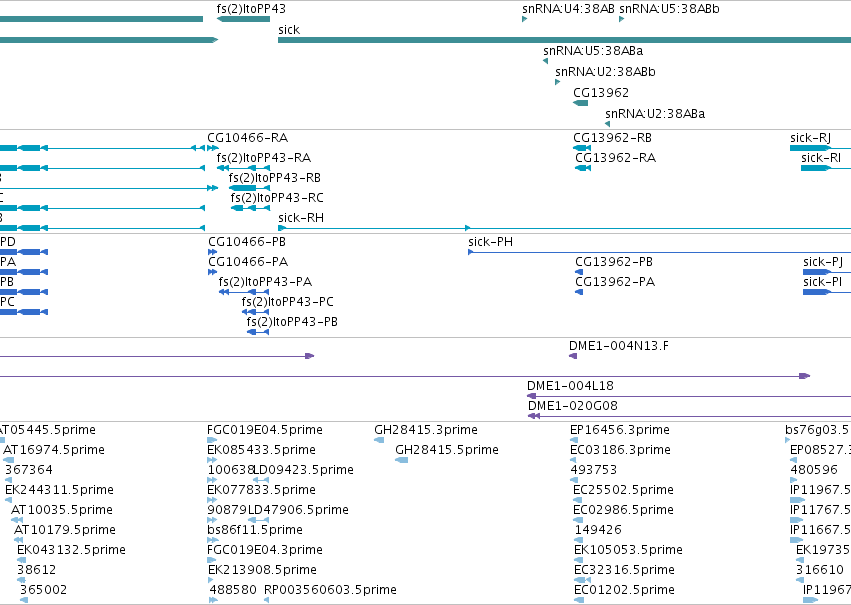Click the sick-PH protein label
The width and height of the screenshot is (851, 605).
[491, 242]
